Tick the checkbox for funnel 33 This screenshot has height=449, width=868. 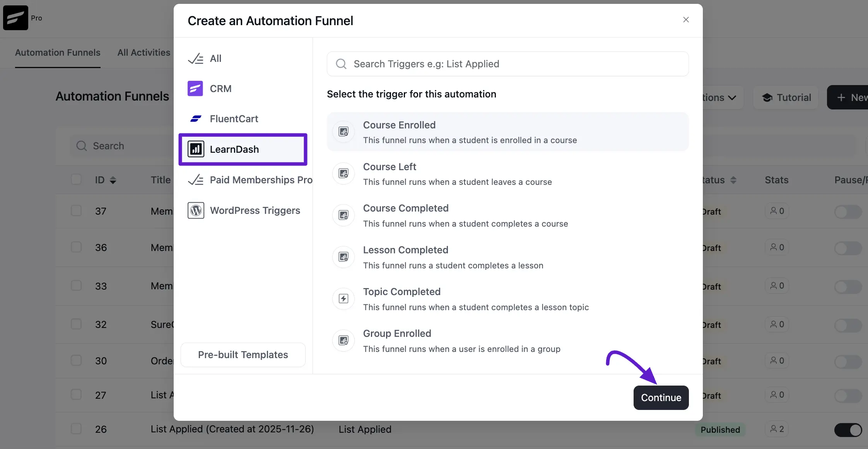pyautogui.click(x=76, y=286)
